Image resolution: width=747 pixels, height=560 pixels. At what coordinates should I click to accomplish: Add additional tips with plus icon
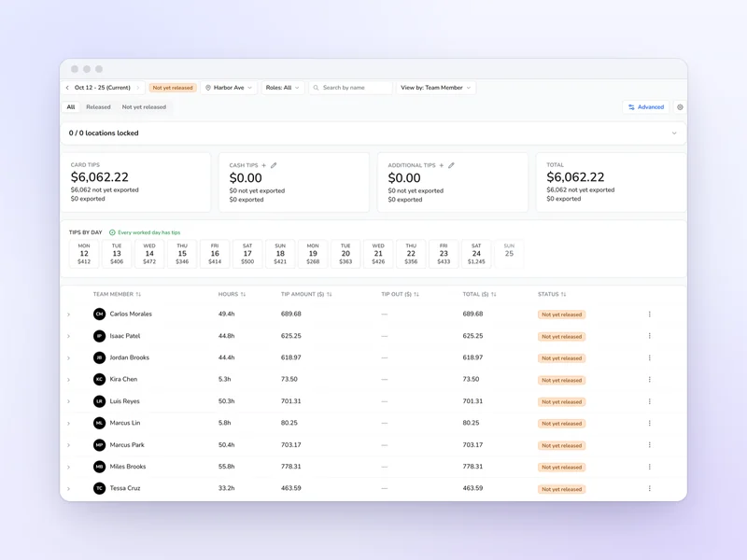[442, 165]
